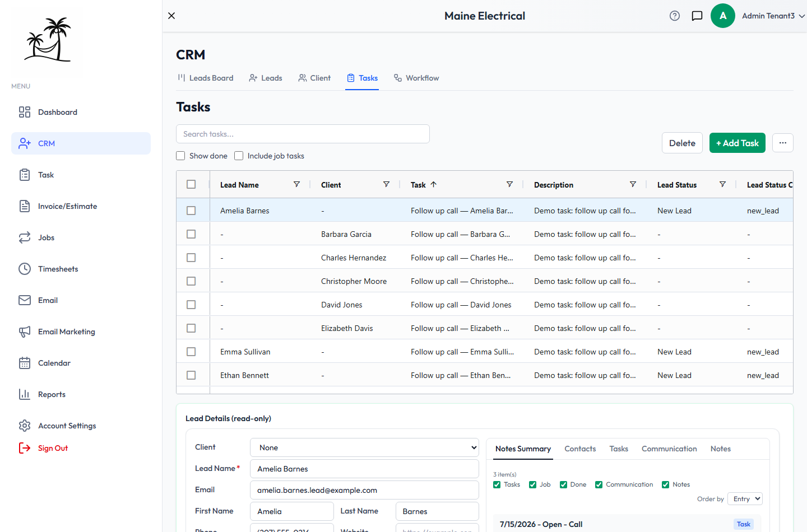Switch to the Workflow tab
This screenshot has height=532, width=807.
416,78
